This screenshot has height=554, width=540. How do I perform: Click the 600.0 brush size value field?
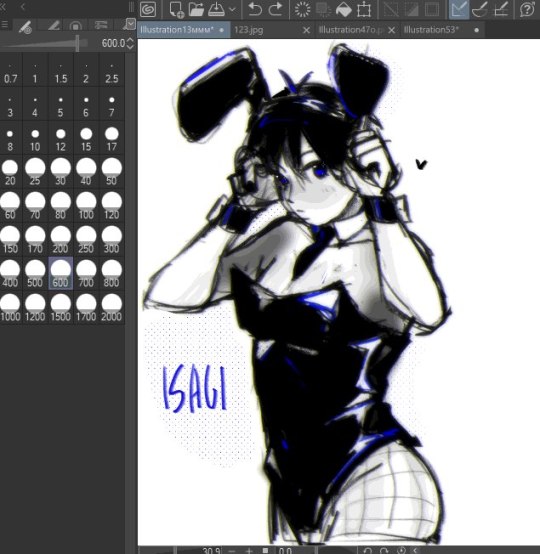click(113, 43)
